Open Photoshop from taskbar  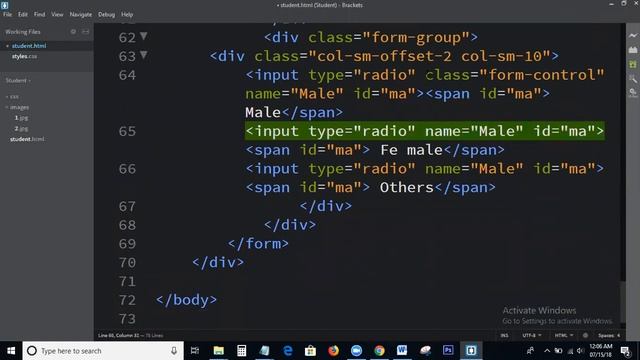click(448, 351)
